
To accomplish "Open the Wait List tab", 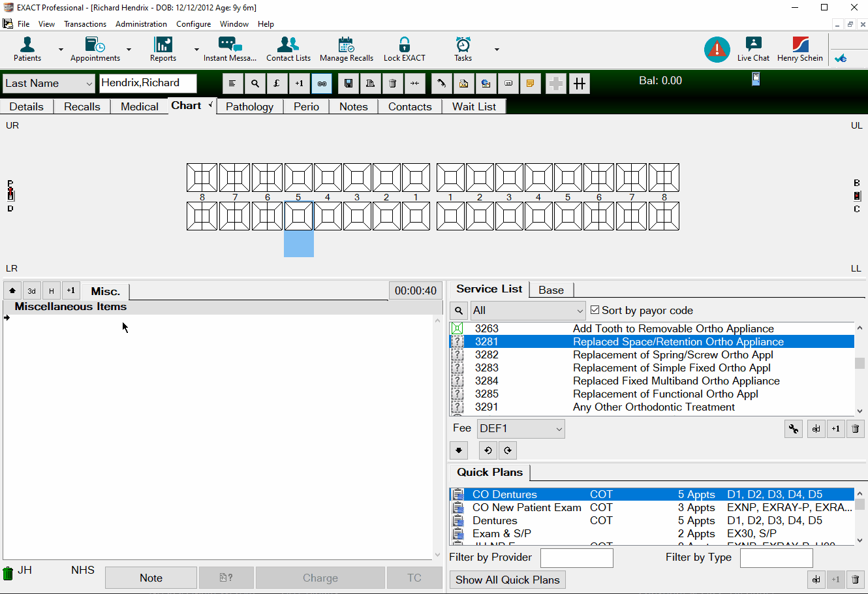I will coord(474,106).
